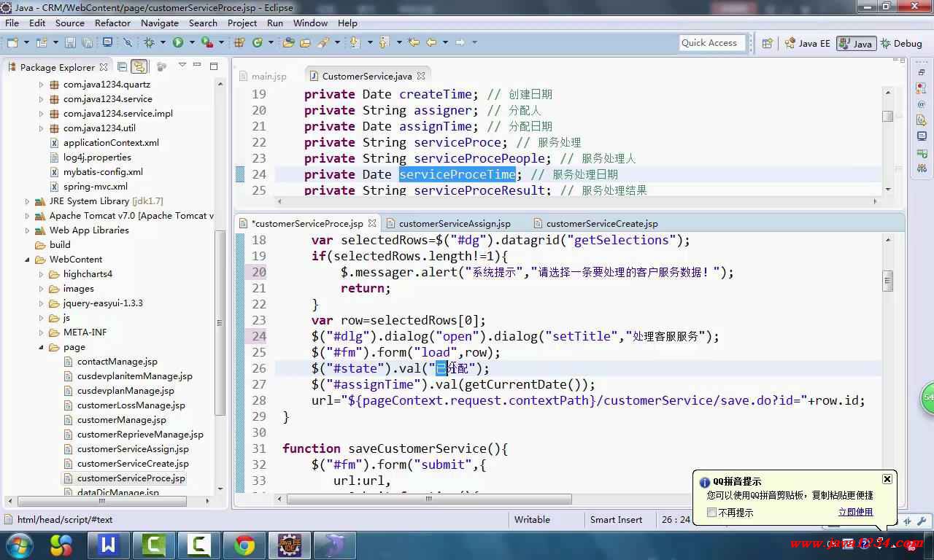Open the Refactor menu

coord(112,23)
